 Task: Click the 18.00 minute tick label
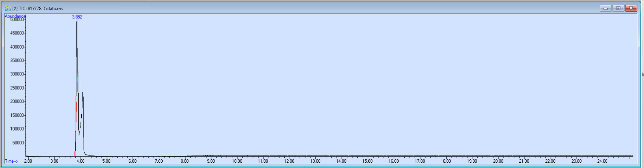click(x=446, y=161)
